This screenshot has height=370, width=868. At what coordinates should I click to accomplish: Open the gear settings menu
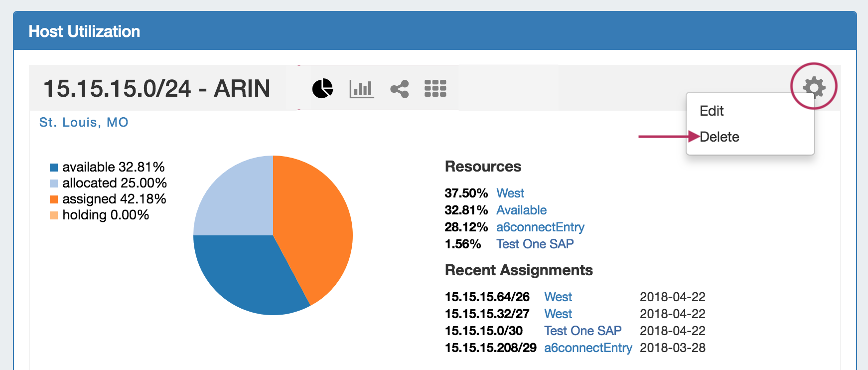tap(814, 87)
